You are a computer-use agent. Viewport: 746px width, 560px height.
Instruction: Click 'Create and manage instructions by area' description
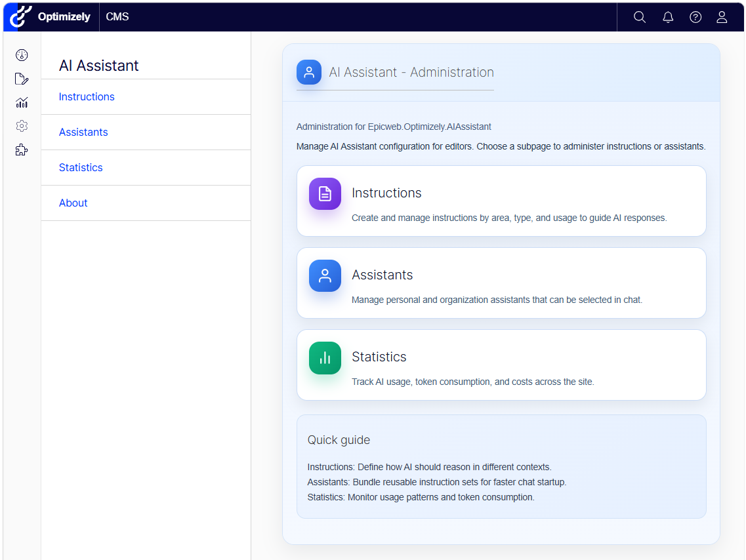point(509,218)
